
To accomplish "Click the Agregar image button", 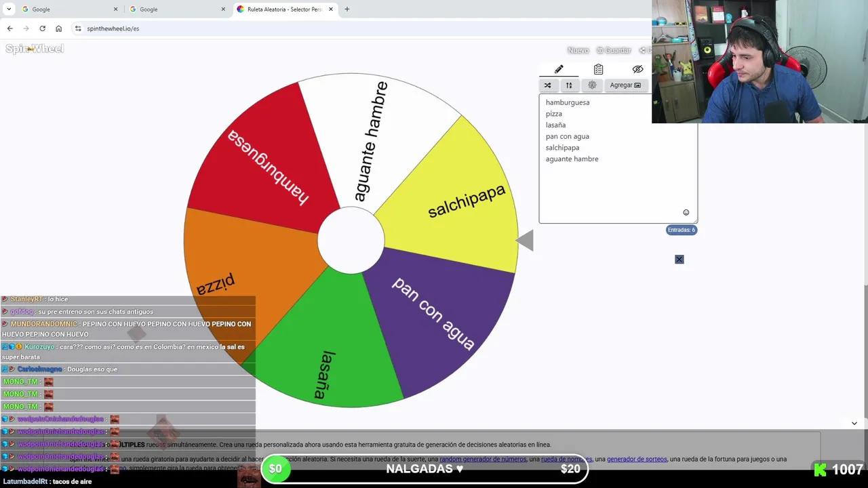I will click(x=625, y=85).
